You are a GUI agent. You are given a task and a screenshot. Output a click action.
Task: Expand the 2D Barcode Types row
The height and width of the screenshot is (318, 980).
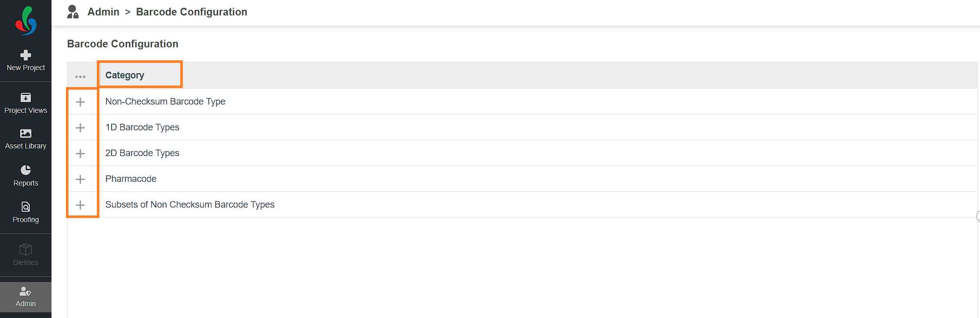(80, 154)
